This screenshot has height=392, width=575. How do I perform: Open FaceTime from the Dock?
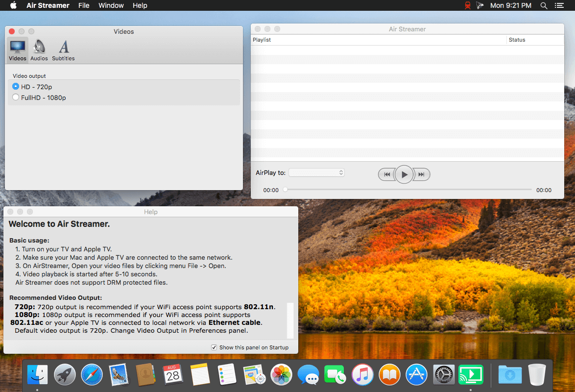(335, 375)
